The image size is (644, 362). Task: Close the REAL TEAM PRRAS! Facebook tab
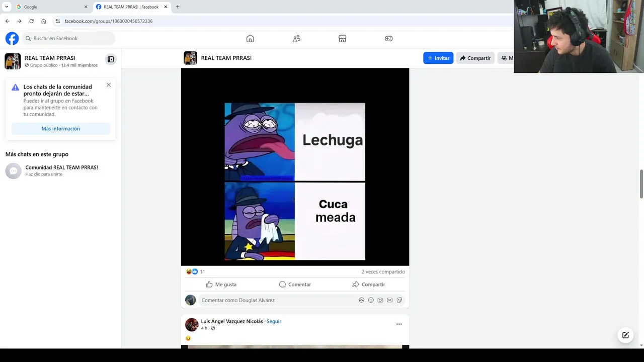coord(166,7)
